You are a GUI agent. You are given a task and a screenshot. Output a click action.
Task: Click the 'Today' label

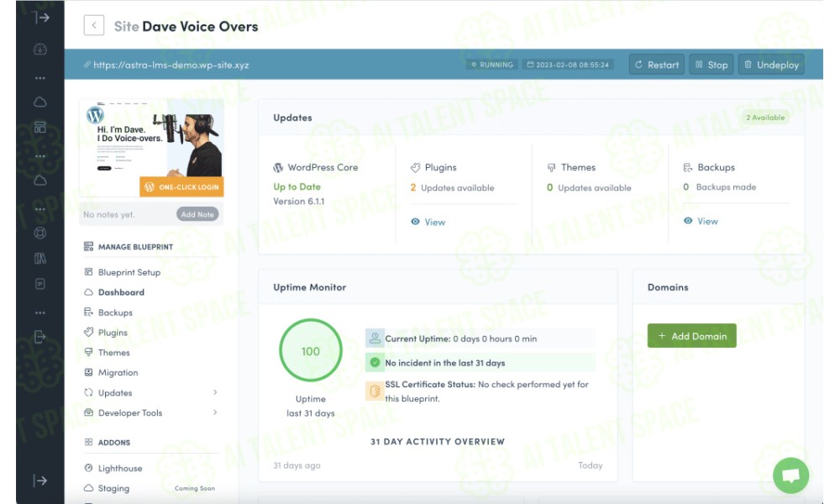click(x=591, y=465)
